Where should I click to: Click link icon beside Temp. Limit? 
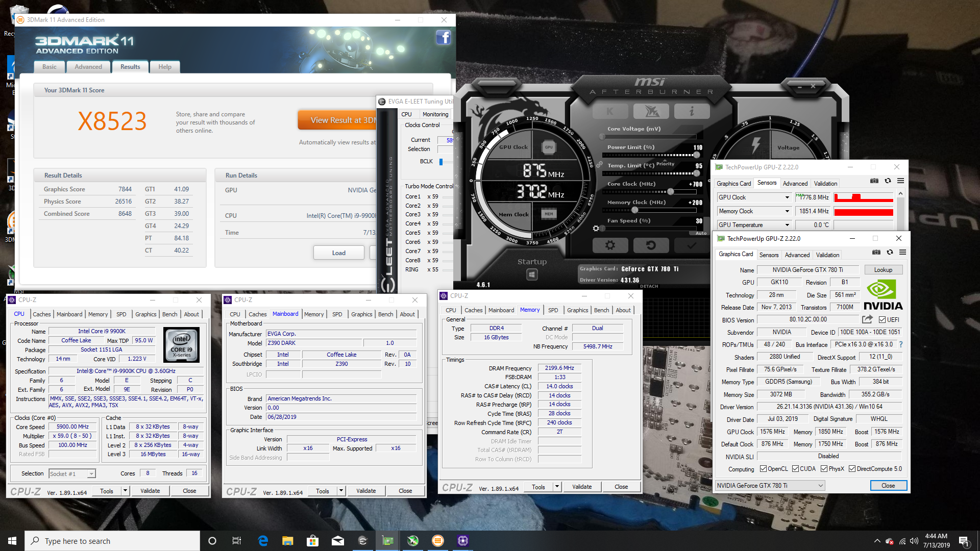point(600,165)
